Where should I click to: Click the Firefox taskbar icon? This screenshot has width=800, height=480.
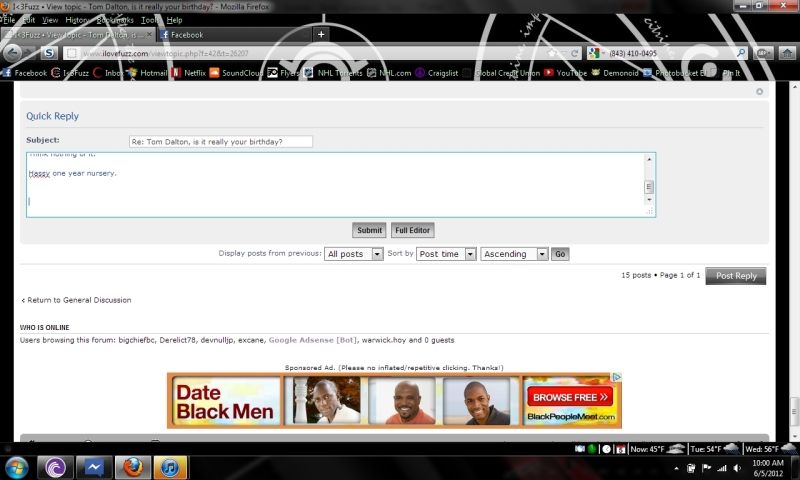(x=132, y=467)
